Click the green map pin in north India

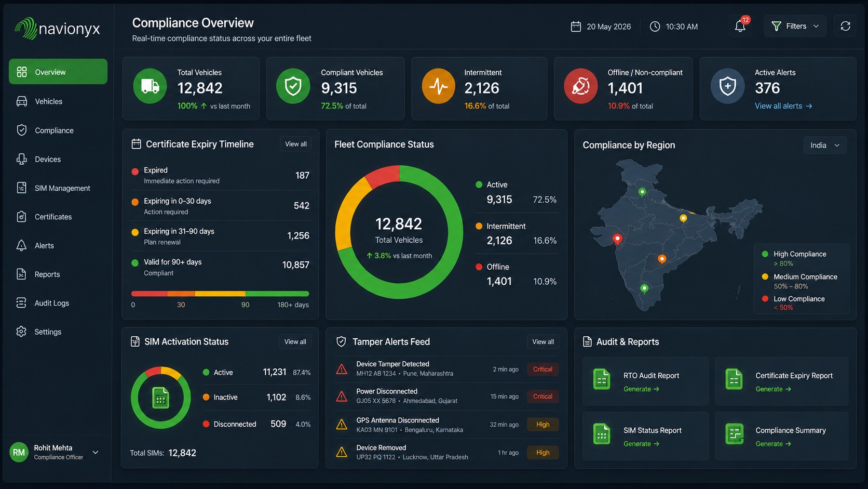coord(642,193)
